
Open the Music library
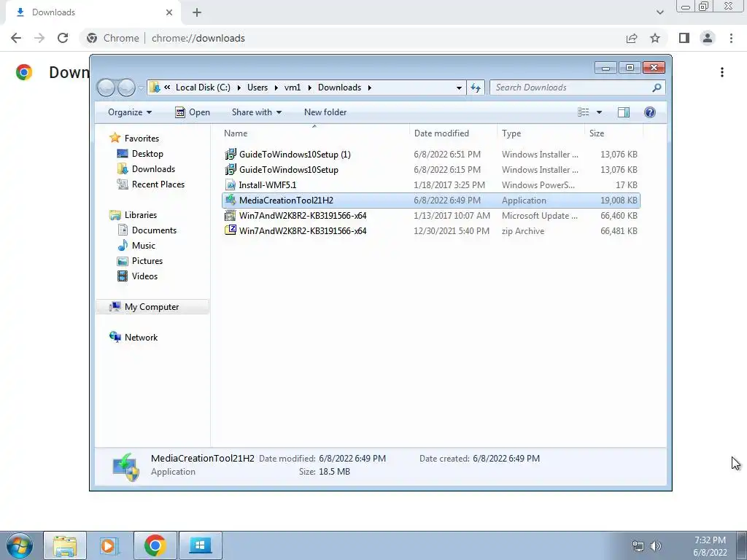tap(144, 245)
